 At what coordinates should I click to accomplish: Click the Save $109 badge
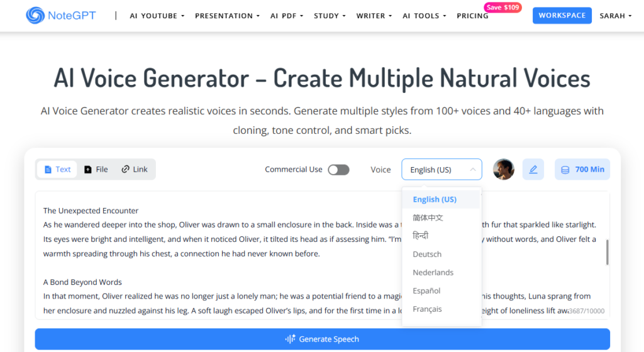[x=502, y=8]
